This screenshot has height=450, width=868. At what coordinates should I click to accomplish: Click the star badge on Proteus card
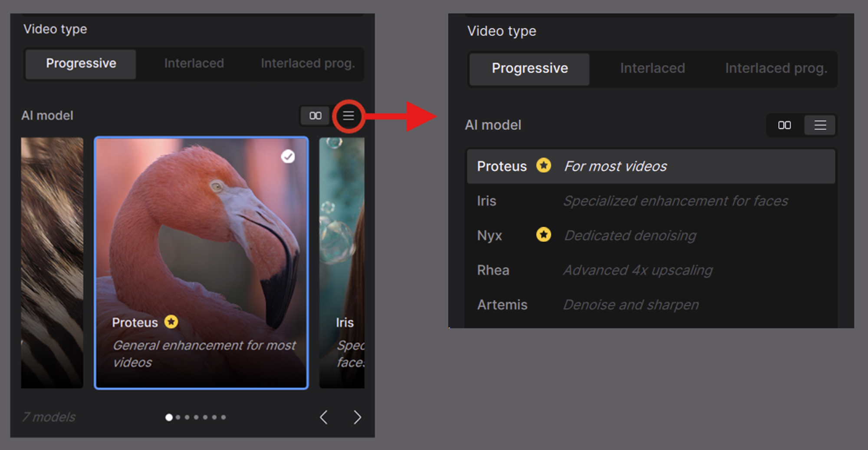click(x=171, y=322)
